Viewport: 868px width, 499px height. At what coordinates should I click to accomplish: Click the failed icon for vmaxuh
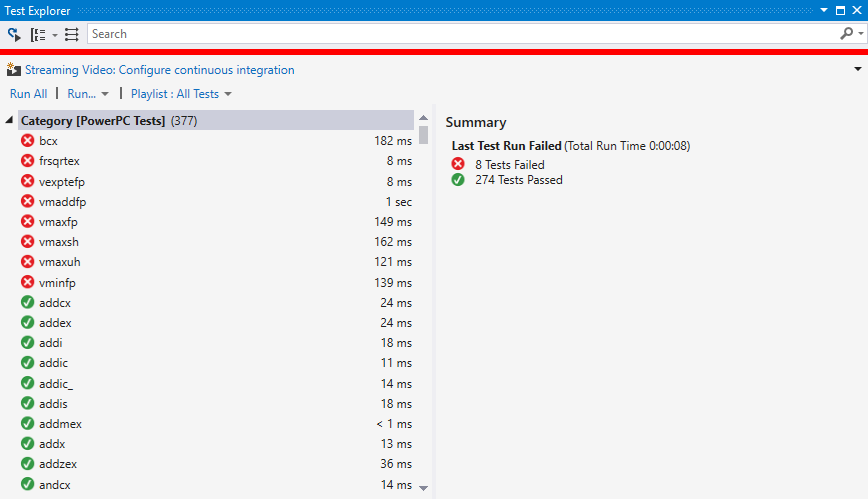point(27,261)
